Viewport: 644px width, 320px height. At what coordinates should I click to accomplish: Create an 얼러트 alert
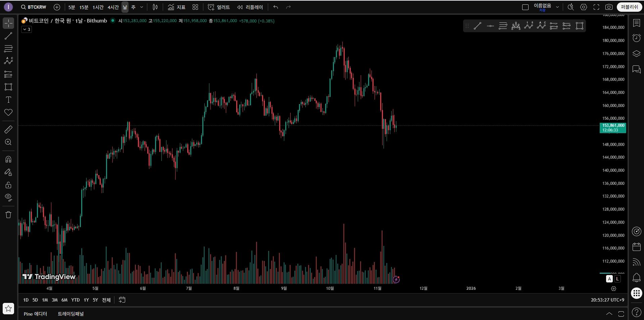coord(219,7)
